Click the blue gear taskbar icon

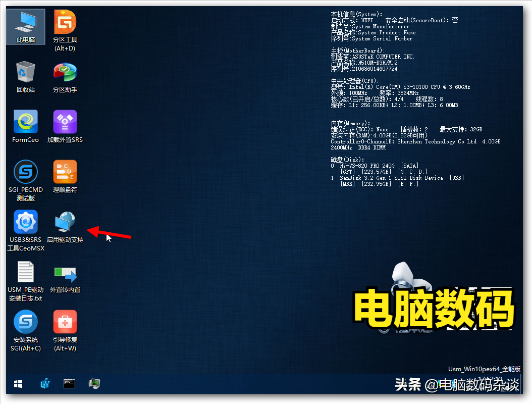[45, 384]
